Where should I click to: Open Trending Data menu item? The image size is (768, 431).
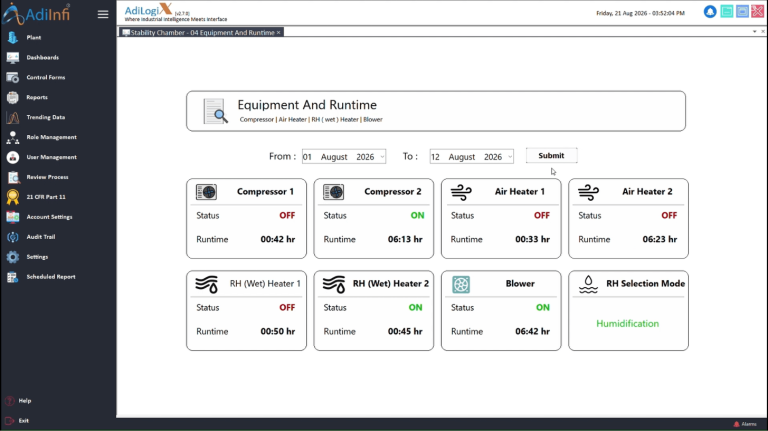46,117
